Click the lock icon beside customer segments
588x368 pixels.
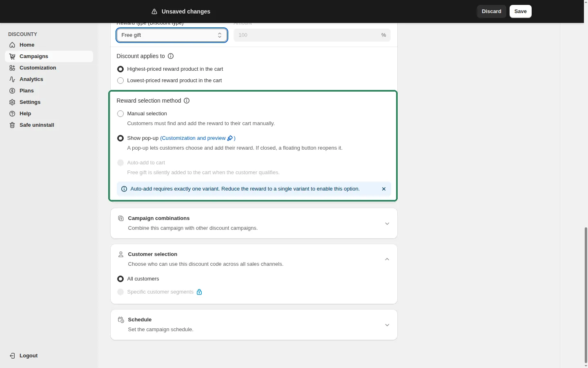coord(199,292)
